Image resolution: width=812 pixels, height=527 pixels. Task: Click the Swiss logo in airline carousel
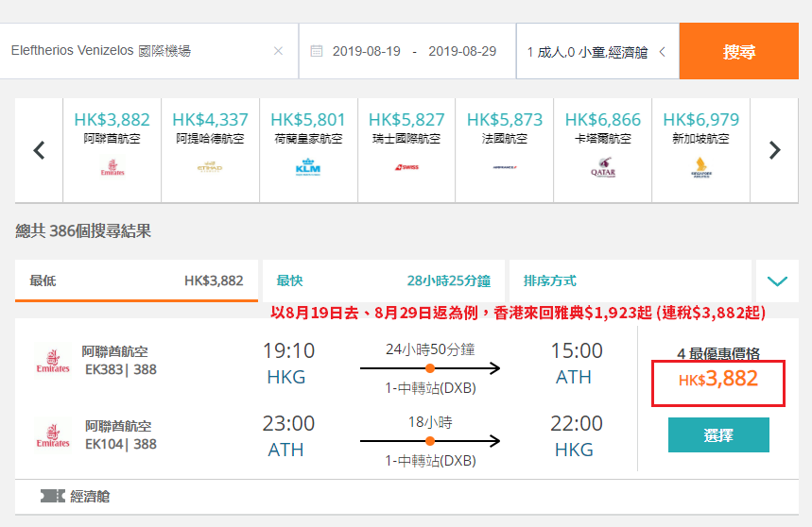point(406,167)
